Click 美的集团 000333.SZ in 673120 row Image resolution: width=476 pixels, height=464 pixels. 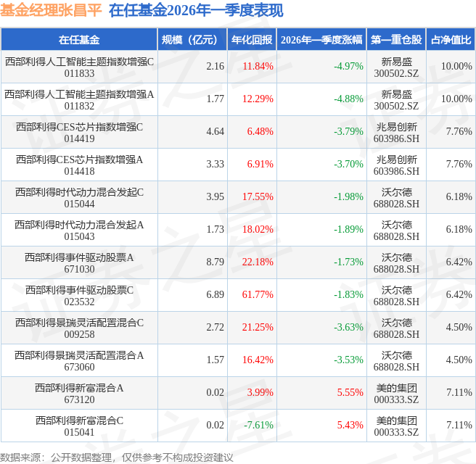click(x=396, y=394)
